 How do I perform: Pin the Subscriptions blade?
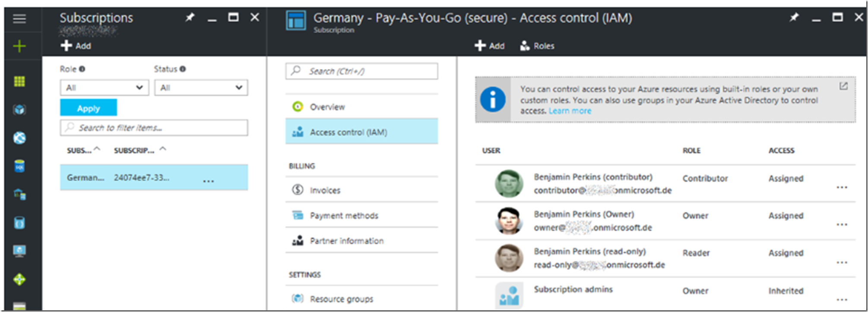point(190,17)
